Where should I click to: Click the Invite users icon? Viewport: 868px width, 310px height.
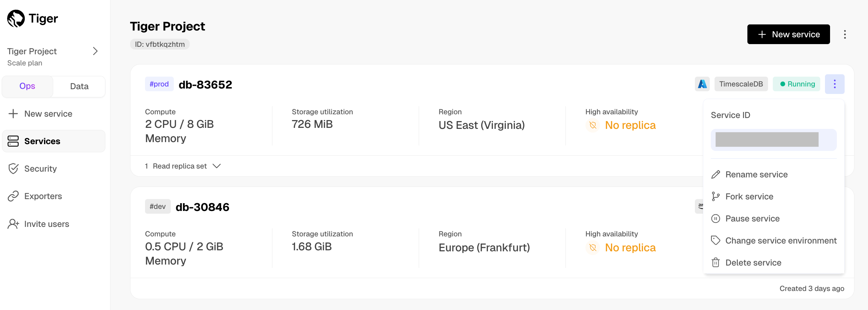pyautogui.click(x=13, y=224)
